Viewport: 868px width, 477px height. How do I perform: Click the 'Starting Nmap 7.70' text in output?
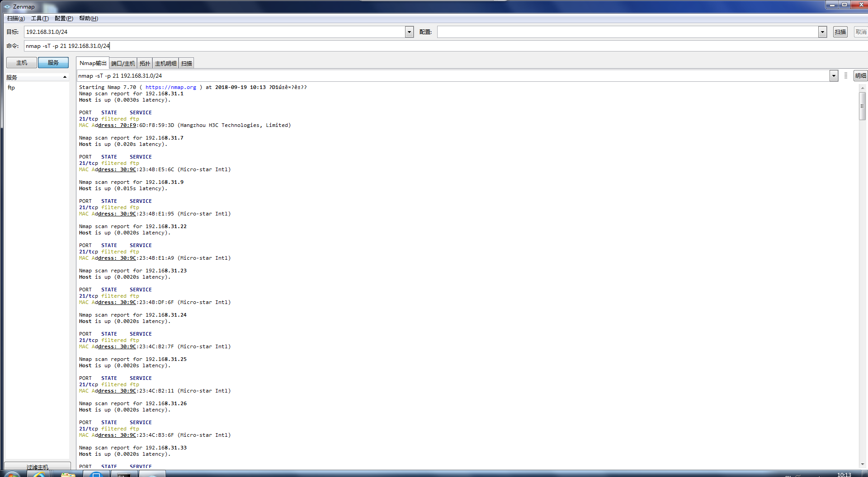108,88
